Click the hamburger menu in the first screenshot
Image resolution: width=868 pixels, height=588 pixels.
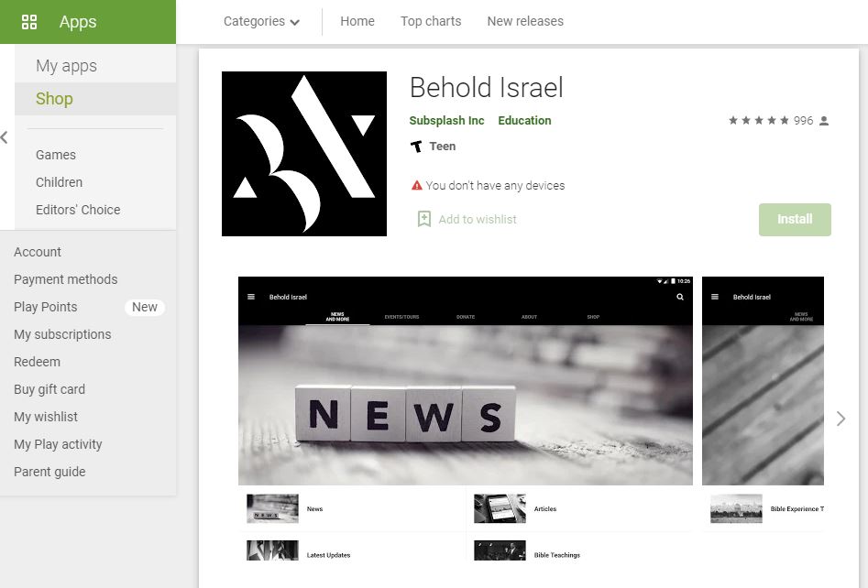click(x=251, y=297)
